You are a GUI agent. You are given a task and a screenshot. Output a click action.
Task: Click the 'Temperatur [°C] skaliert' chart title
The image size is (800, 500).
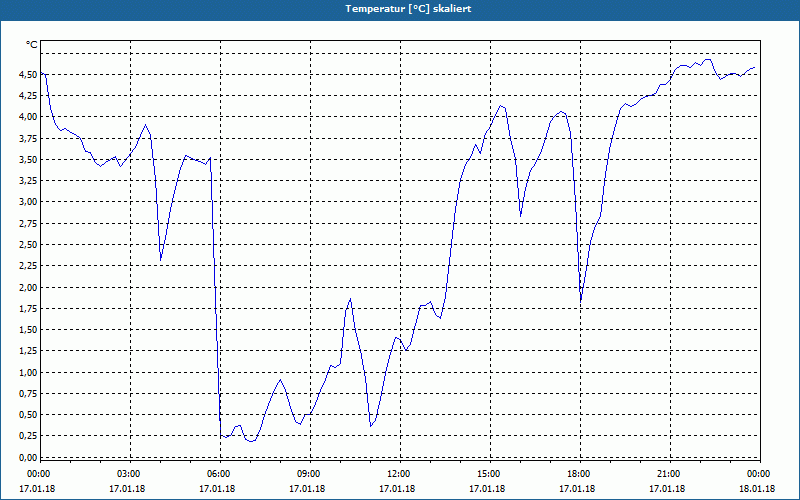(408, 9)
